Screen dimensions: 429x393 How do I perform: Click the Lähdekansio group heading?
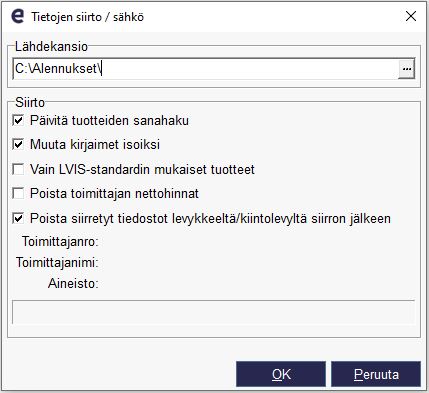[x=51, y=46]
